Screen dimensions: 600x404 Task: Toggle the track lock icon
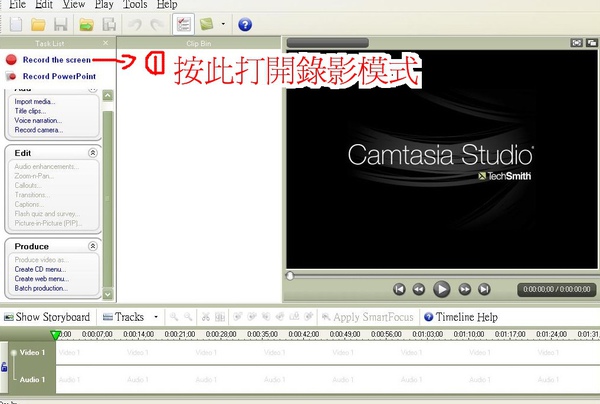tap(4, 367)
